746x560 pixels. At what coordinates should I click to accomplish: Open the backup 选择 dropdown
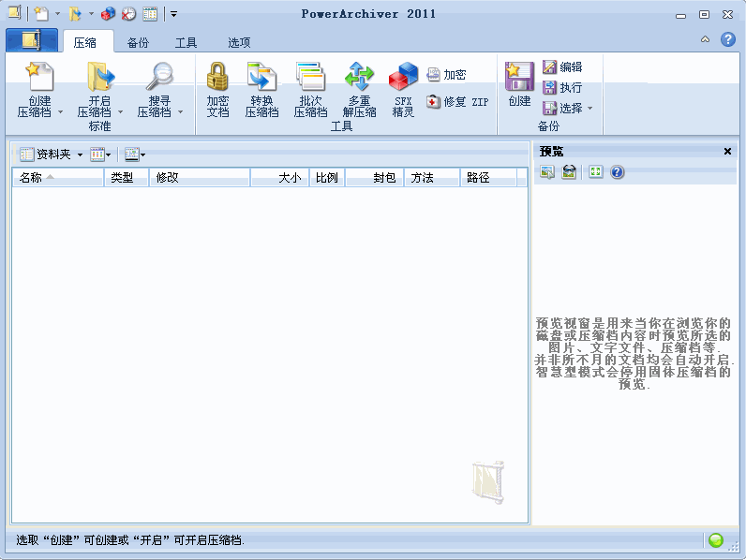click(x=568, y=109)
